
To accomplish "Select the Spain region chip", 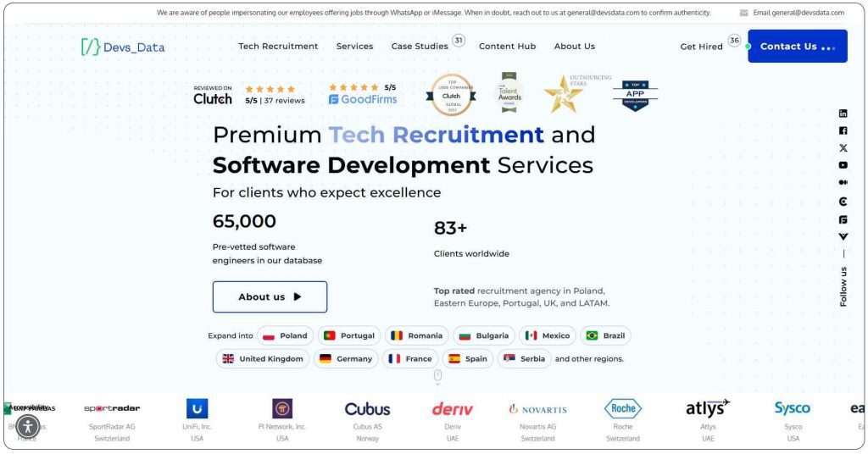I will click(x=468, y=359).
